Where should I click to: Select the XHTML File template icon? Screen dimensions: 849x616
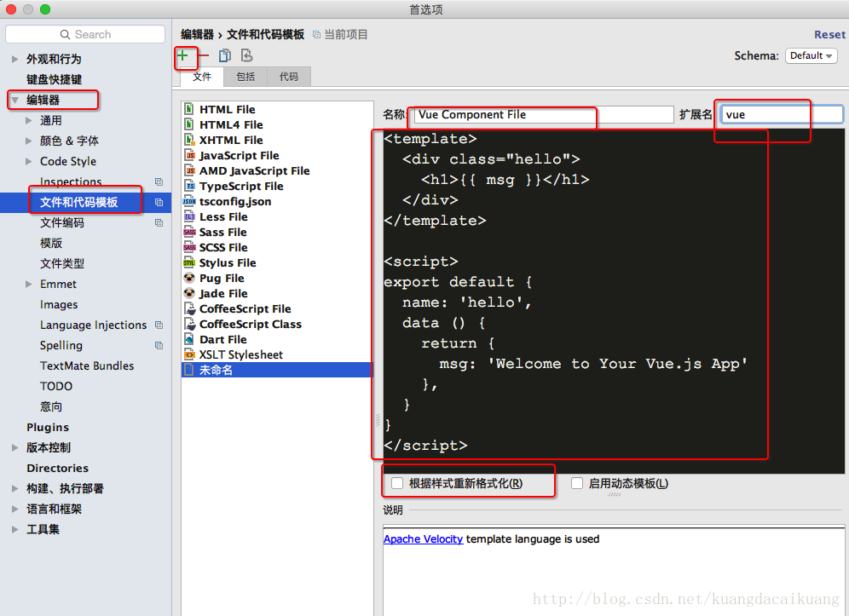(x=189, y=140)
